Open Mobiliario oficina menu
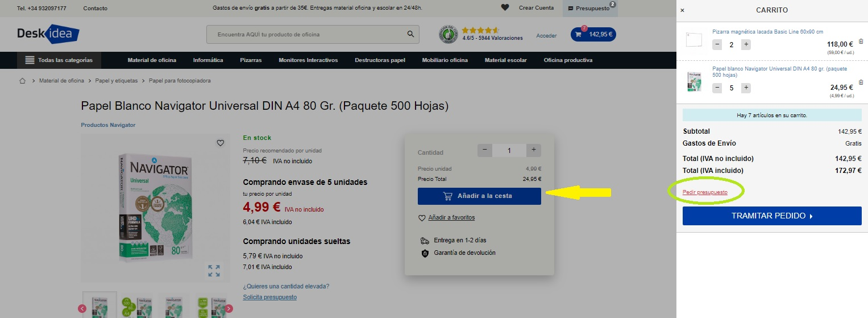 point(445,60)
